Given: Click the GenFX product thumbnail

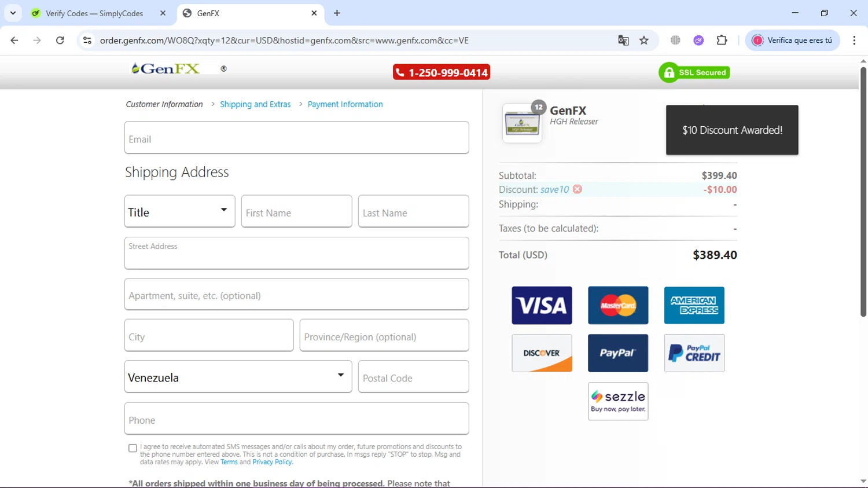Looking at the screenshot, I should [522, 123].
